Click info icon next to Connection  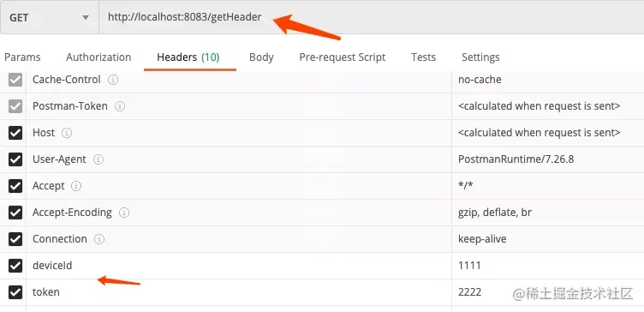pyautogui.click(x=99, y=239)
